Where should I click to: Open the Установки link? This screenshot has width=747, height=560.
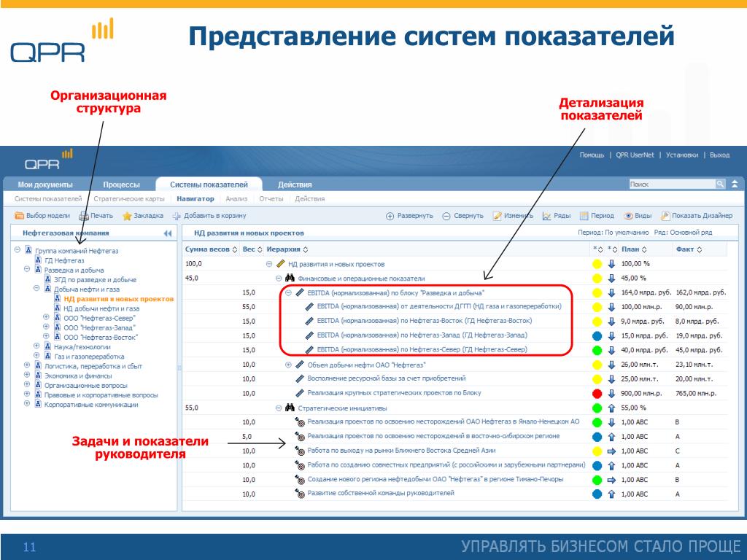pyautogui.click(x=682, y=155)
